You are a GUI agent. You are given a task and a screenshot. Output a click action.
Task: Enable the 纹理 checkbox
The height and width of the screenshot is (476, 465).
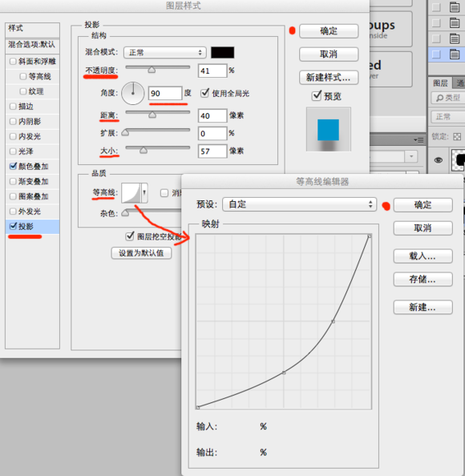(22, 91)
